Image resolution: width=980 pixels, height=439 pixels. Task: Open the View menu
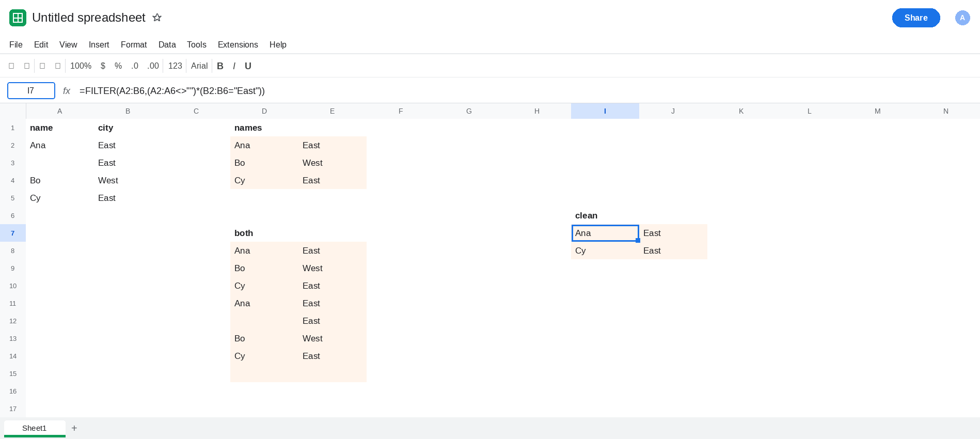coord(68,45)
